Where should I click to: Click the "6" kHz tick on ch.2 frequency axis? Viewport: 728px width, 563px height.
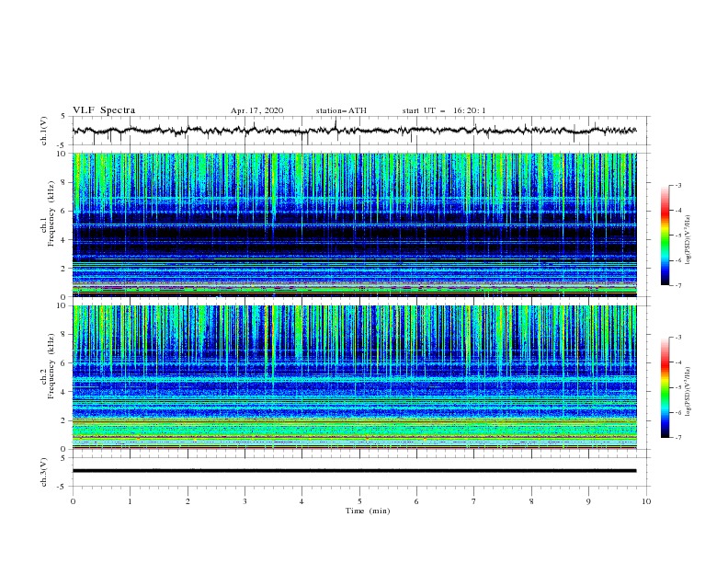pyautogui.click(x=63, y=363)
